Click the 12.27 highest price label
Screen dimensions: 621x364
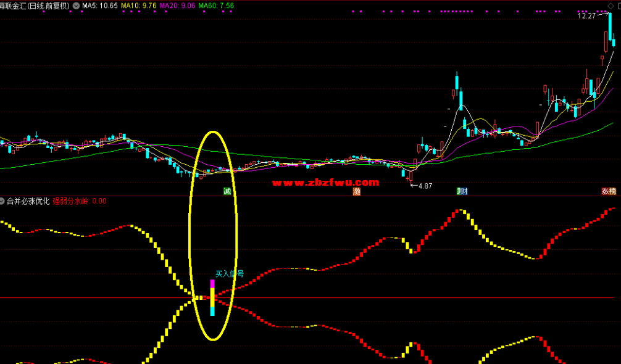[586, 16]
